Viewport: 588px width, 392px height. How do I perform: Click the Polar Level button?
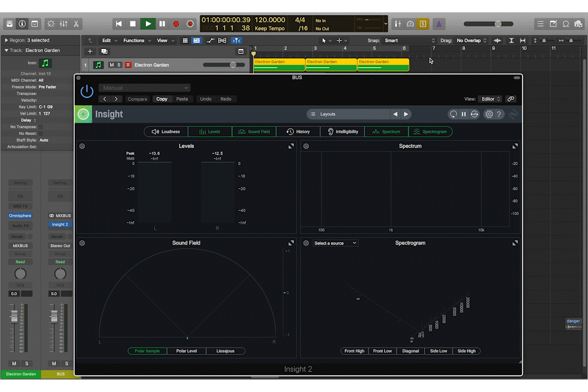pos(186,351)
